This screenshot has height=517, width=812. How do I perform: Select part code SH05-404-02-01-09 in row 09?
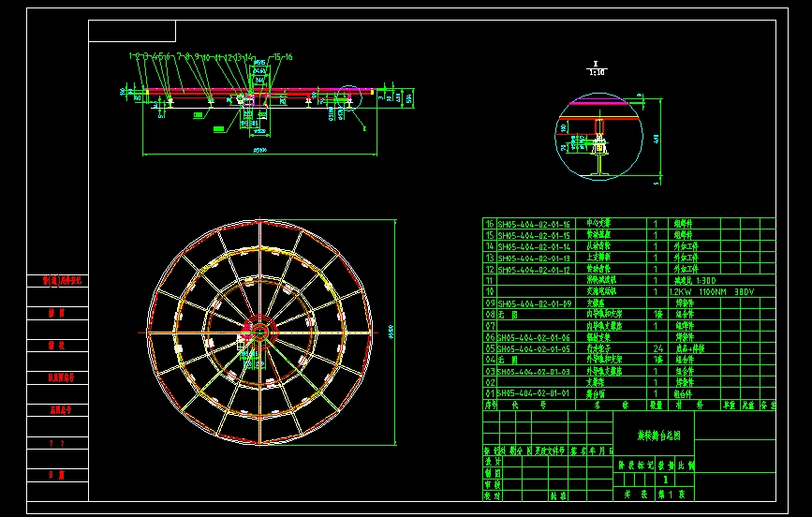[533, 303]
